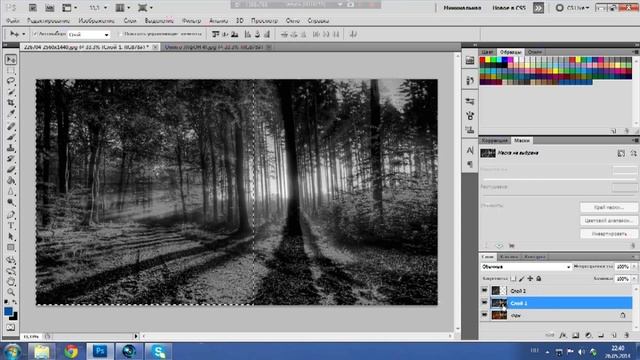Hide the Слой 2 layer
Screen dimensions: 640x360
[x=484, y=291]
